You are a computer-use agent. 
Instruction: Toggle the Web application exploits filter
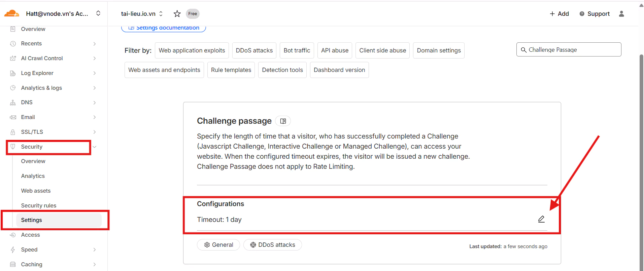pyautogui.click(x=192, y=50)
